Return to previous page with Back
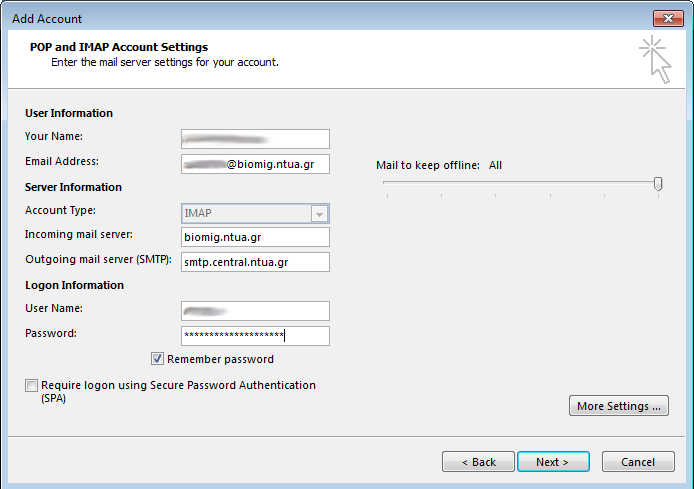Viewport: 694px width, 489px height. 478,462
